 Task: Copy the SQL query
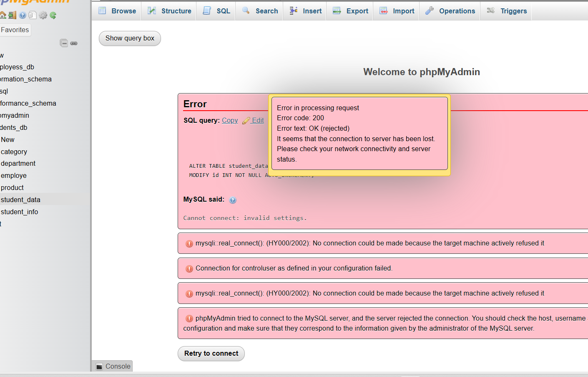tap(230, 120)
